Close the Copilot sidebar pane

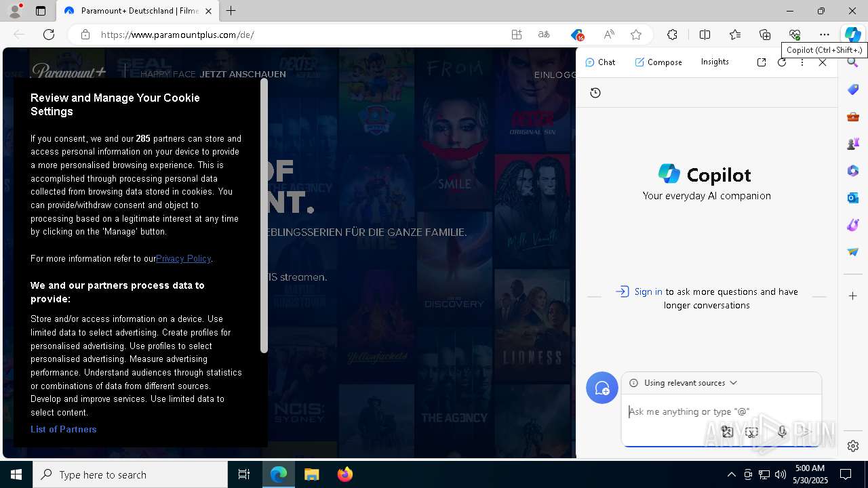tap(823, 62)
